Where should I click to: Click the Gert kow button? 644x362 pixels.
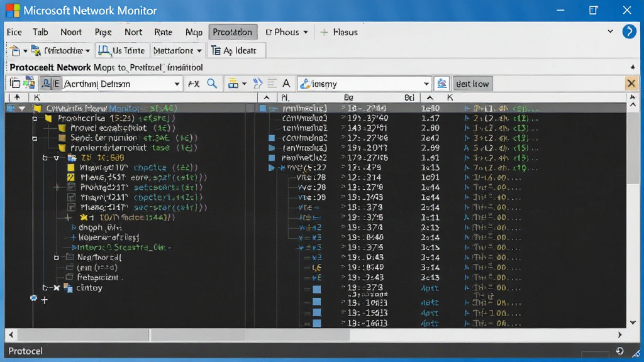(472, 84)
